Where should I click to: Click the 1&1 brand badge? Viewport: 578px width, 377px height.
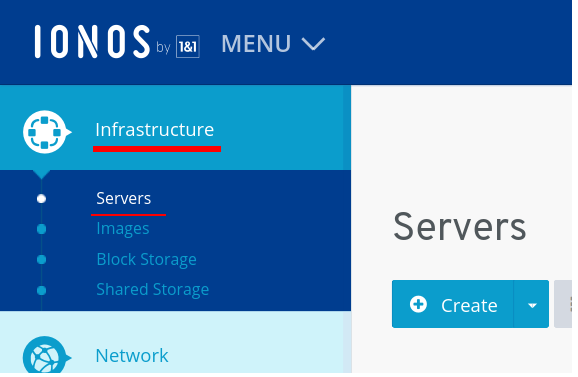188,46
